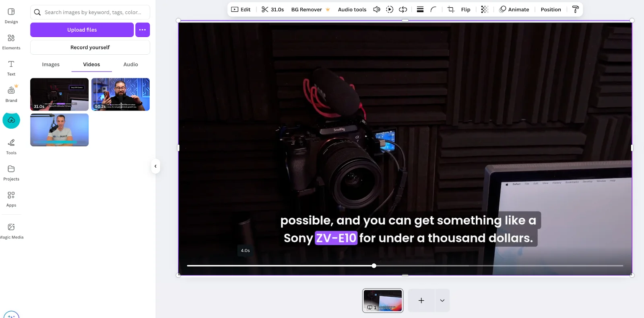Select the 50.2s bearded man video thumbnail

(120, 94)
